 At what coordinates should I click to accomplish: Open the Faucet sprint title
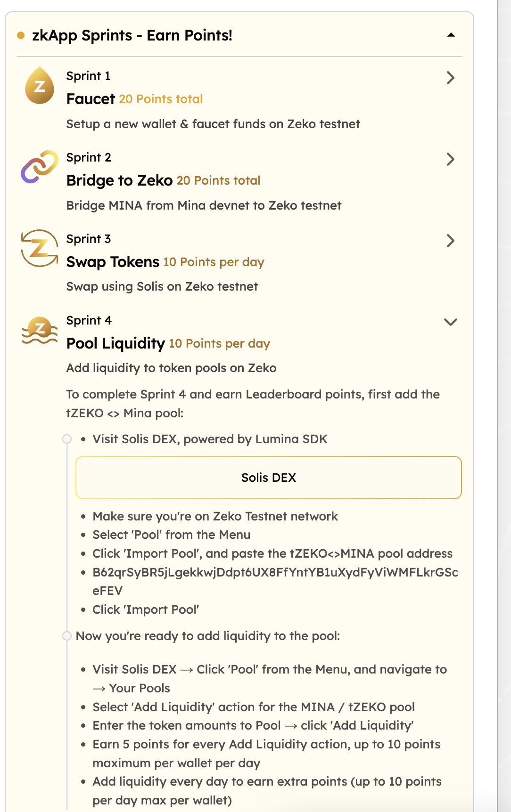coord(91,99)
